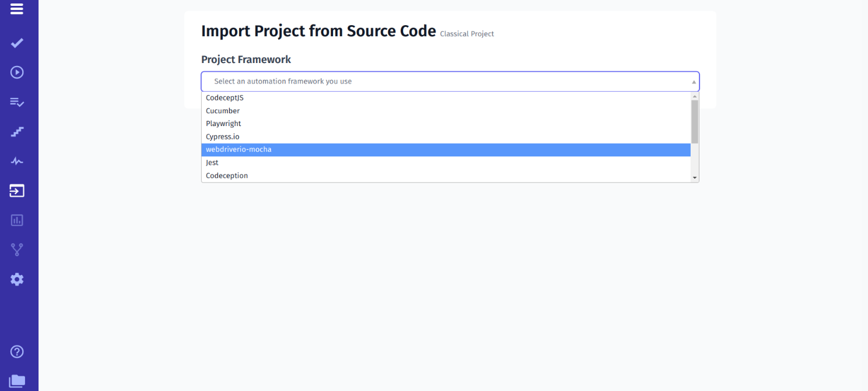Open Analytics via the pulse icon
This screenshot has height=391, width=868.
pos(16,160)
